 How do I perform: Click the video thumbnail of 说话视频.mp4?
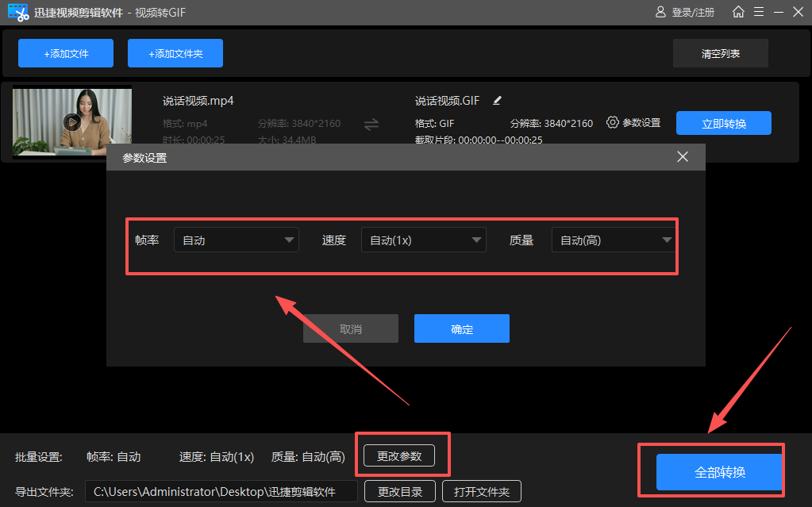point(70,122)
